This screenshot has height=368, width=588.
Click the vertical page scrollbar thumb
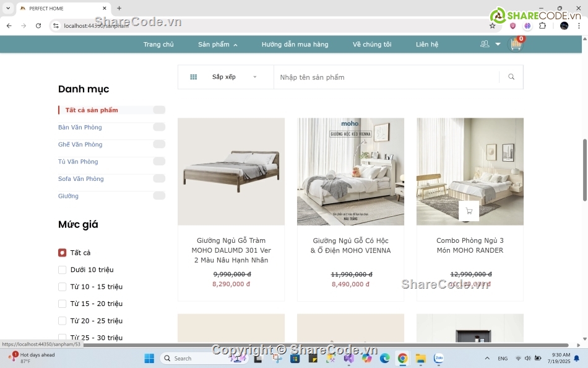click(585, 170)
